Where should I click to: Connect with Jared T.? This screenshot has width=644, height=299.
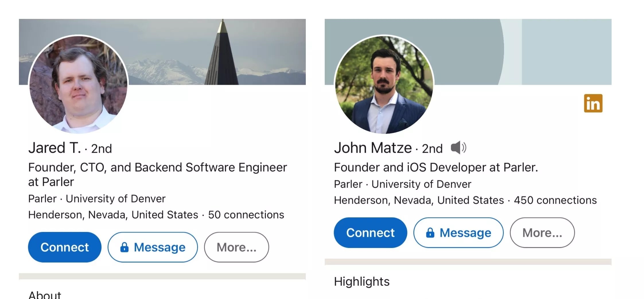pyautogui.click(x=65, y=247)
